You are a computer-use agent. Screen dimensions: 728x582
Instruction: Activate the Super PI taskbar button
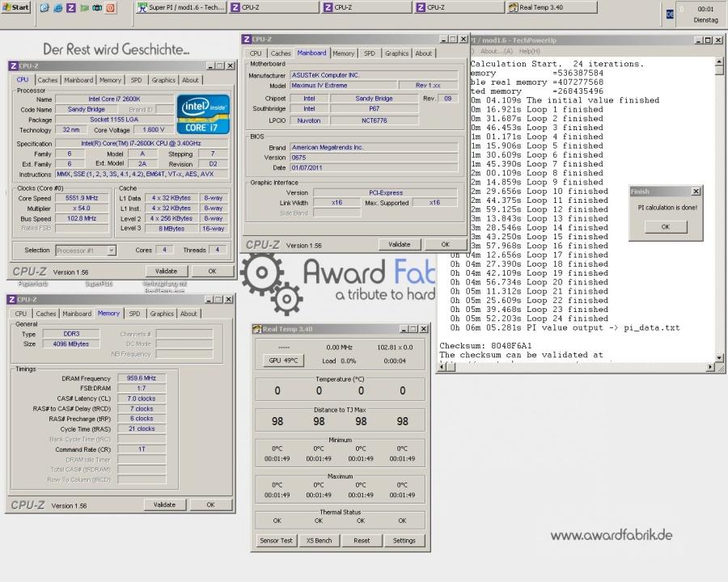[181, 7]
